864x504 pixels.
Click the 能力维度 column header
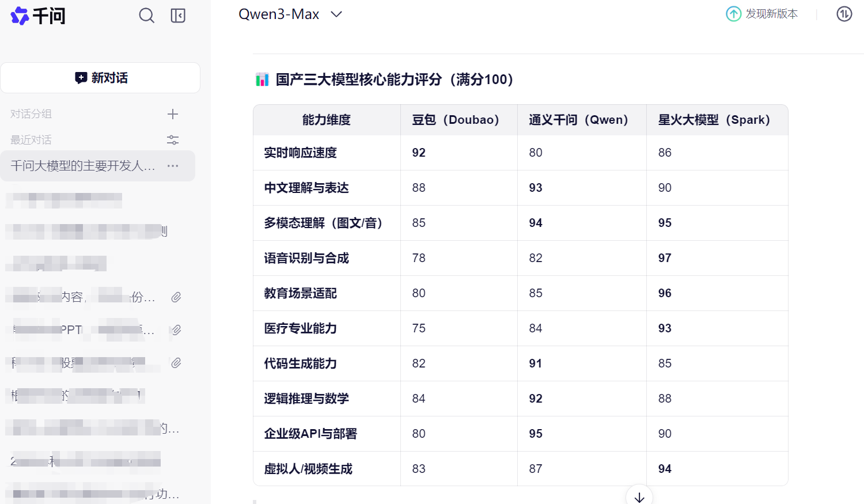click(x=327, y=120)
